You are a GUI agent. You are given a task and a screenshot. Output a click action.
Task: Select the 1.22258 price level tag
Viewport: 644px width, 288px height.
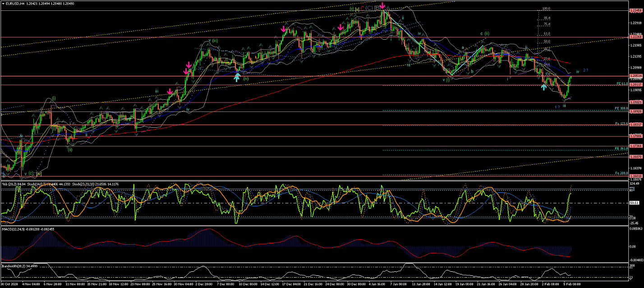[x=635, y=37]
